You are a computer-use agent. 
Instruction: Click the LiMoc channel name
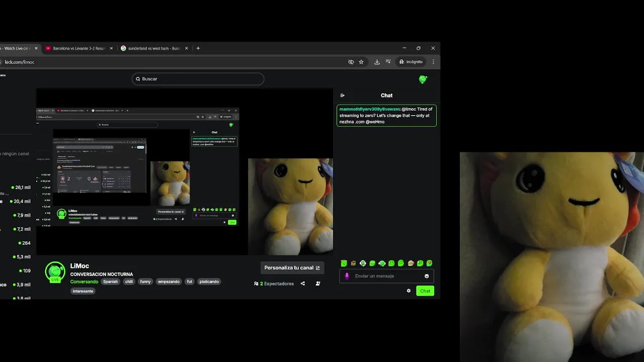pos(79,266)
